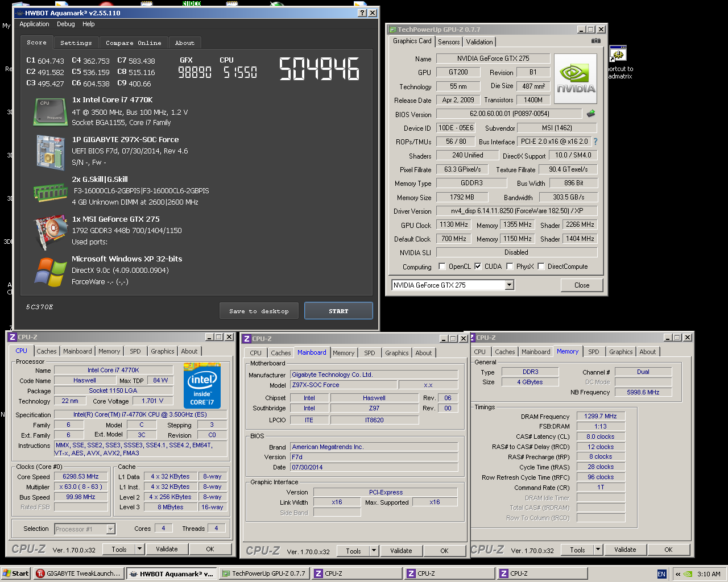Click the NVIDIA system tray icon

tap(688, 574)
